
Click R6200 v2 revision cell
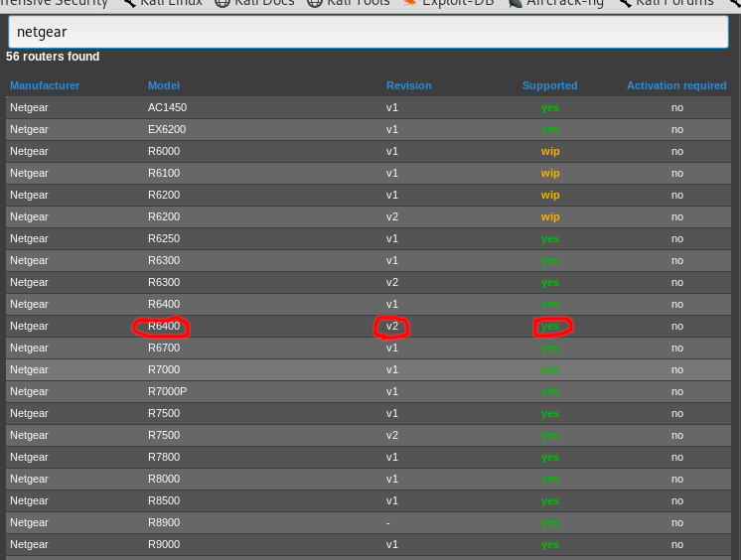392,216
